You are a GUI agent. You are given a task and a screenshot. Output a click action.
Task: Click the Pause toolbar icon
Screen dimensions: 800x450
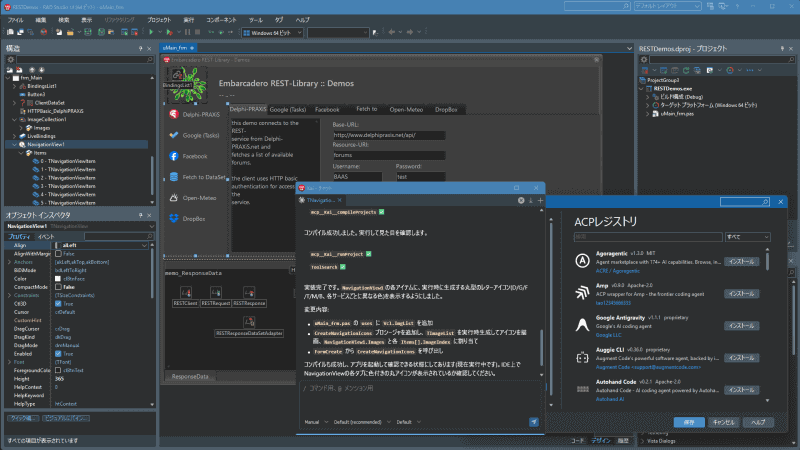point(187,32)
